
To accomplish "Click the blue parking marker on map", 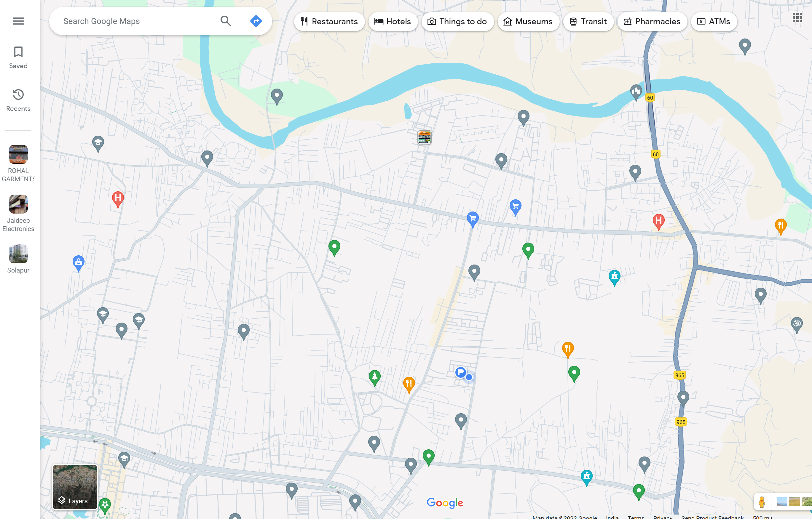I will click(460, 372).
